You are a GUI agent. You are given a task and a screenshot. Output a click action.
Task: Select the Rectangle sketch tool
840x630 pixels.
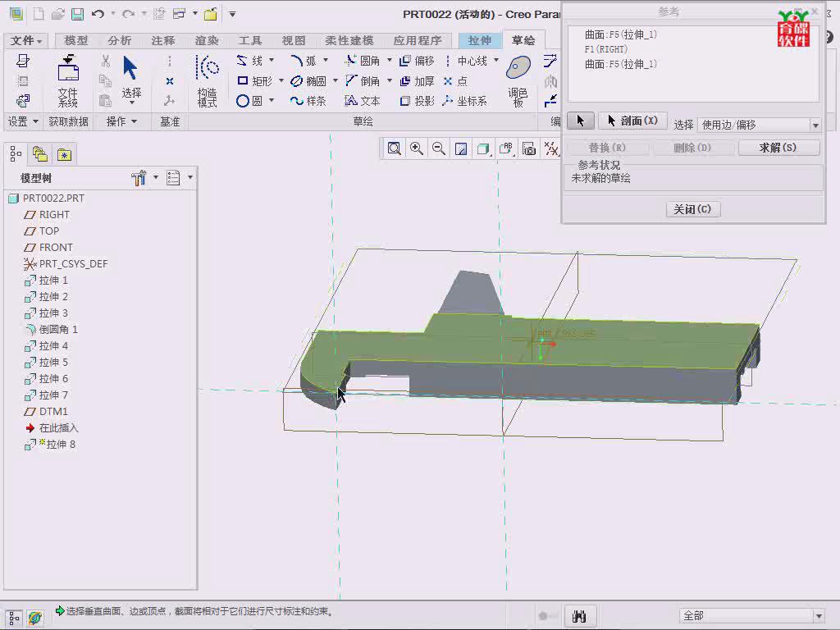(x=255, y=81)
